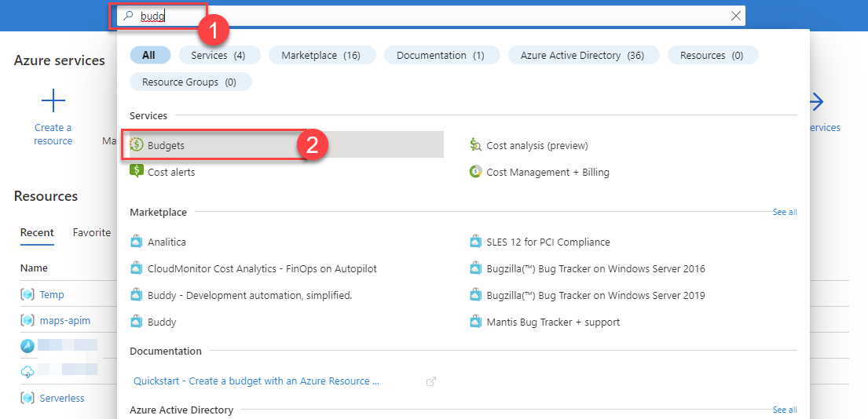Click Mantis Bug Tracker + support icon
The width and height of the screenshot is (868, 419).
pos(475,321)
